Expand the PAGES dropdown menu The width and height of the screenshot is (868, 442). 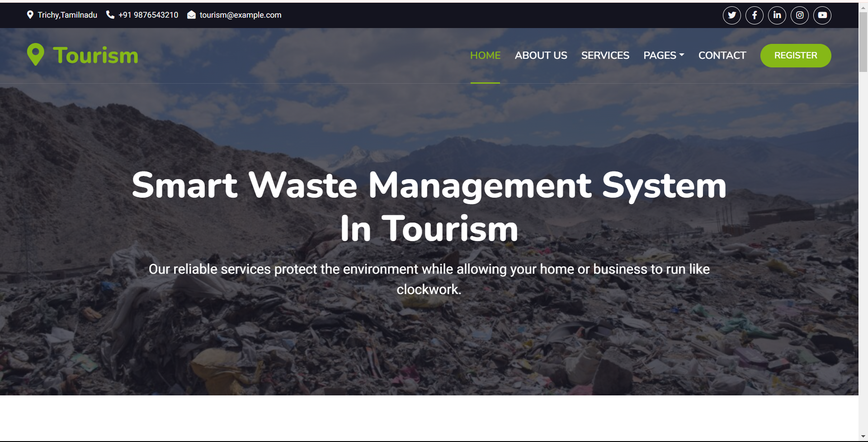663,55
